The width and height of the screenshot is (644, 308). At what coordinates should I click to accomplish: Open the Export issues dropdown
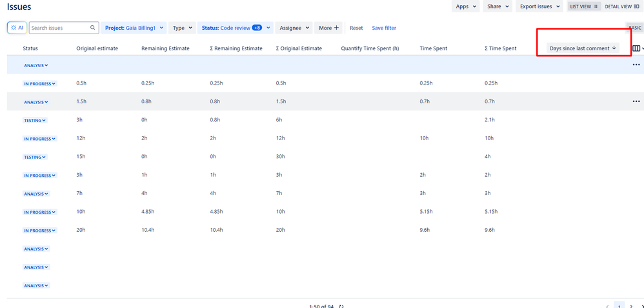point(539,6)
